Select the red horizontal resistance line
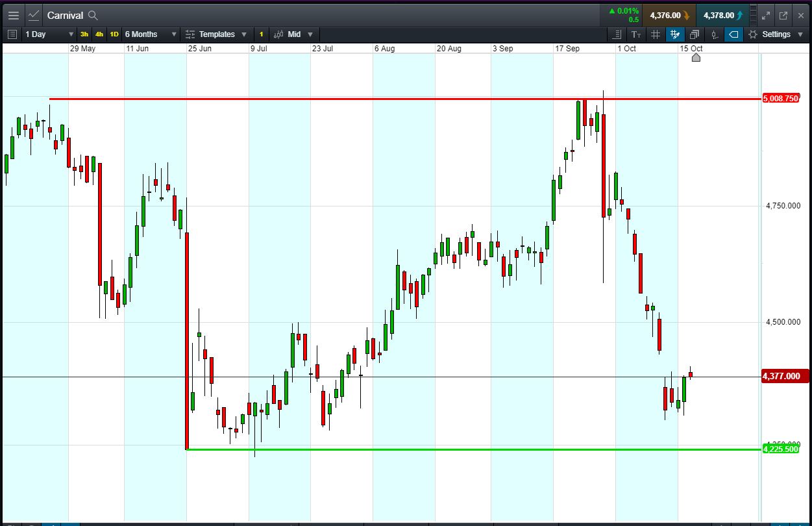This screenshot has width=812, height=526. click(x=405, y=99)
